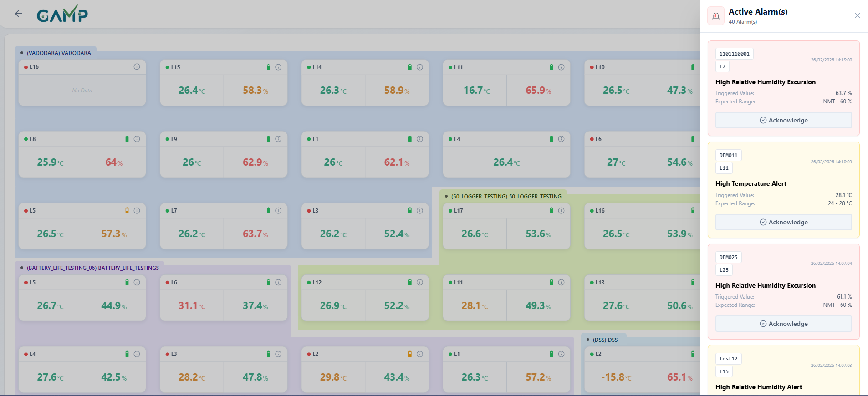
Task: Open info icon on the L14 card
Action: 420,67
